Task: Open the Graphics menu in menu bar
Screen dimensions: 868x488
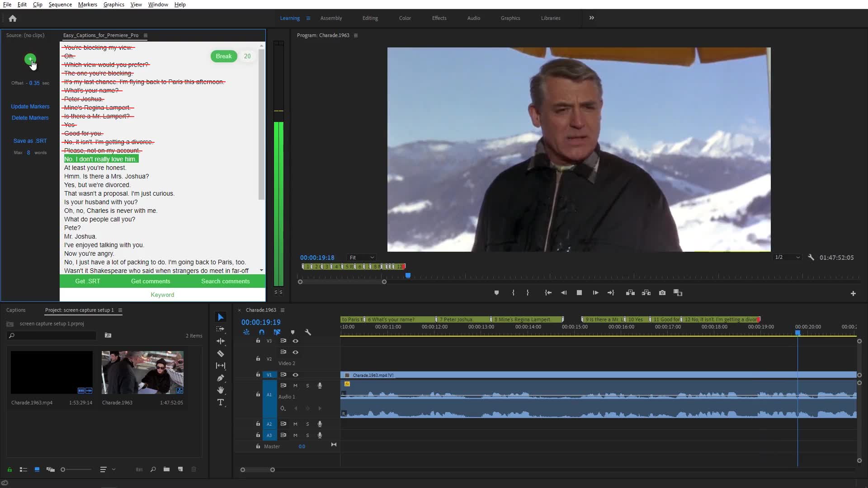Action: pyautogui.click(x=114, y=5)
